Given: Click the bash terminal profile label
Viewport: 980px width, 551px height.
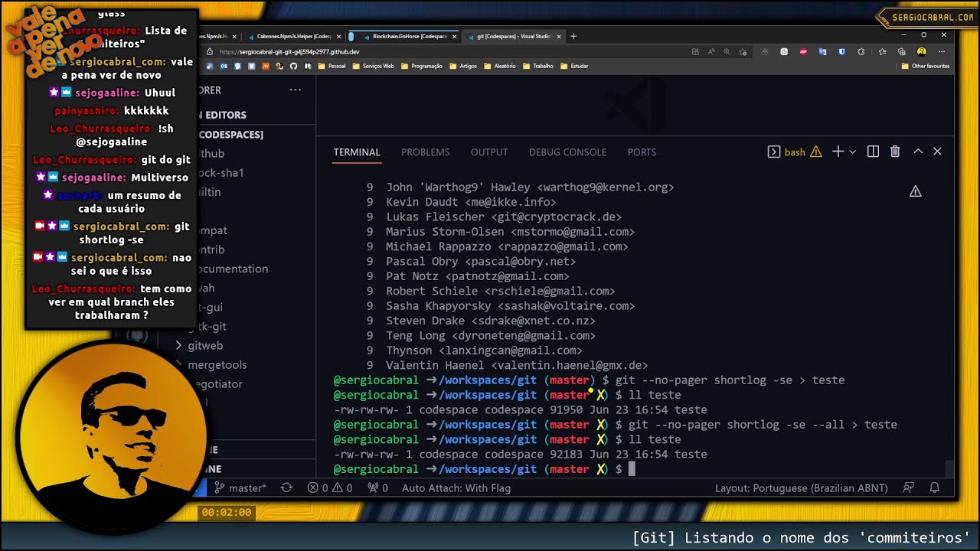Looking at the screenshot, I should 795,152.
